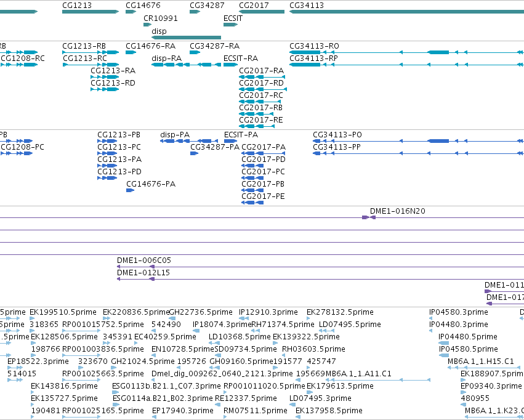Open the disp-PA protein label
The width and height of the screenshot is (524, 420).
pyautogui.click(x=175, y=135)
